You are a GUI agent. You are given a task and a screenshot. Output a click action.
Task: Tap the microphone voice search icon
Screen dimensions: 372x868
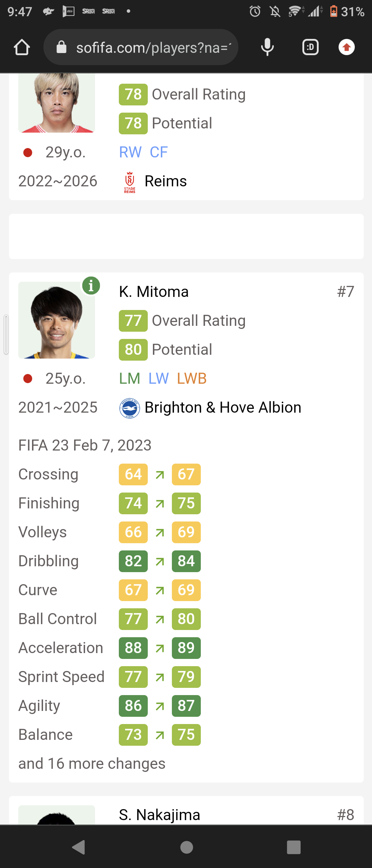pos(267,47)
